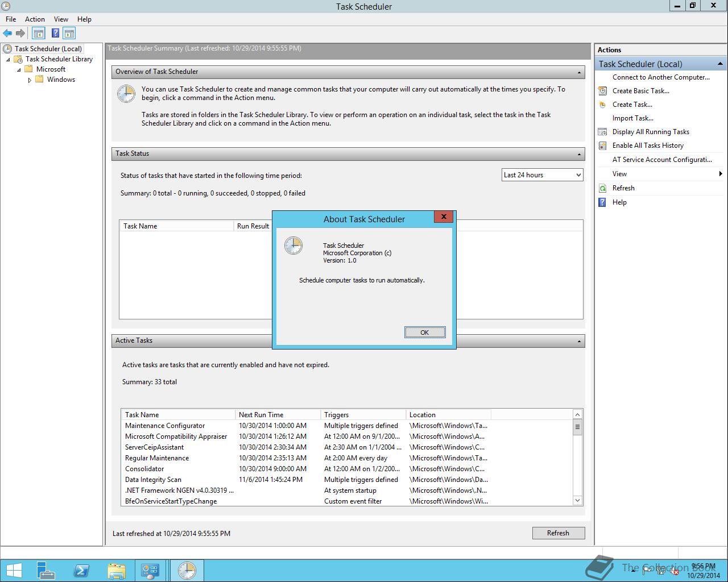
Task: Collapse the Active Tasks section
Action: click(579, 341)
